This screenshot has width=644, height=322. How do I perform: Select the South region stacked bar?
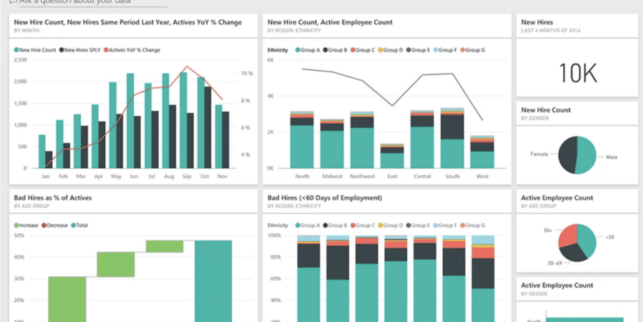[452, 138]
